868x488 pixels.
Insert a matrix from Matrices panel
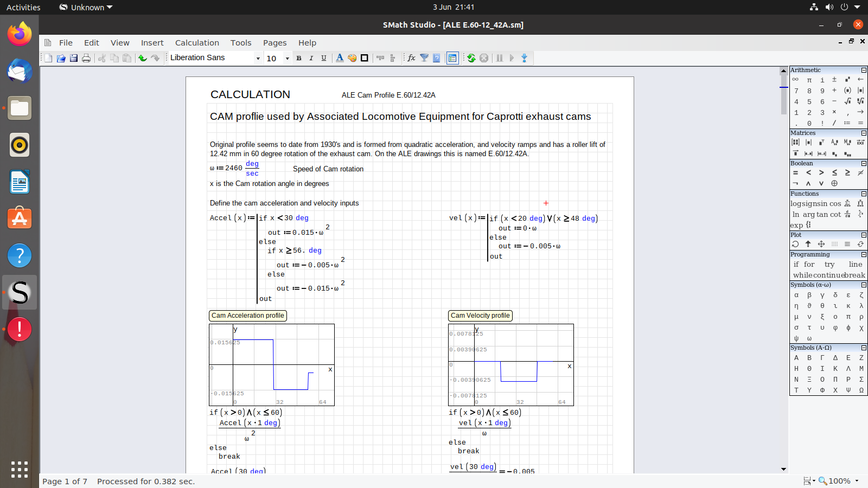[796, 142]
